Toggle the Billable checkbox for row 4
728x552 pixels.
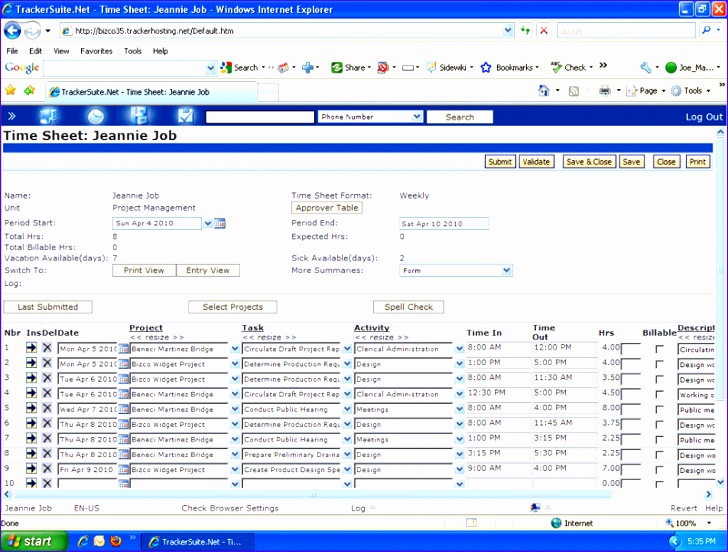659,394
